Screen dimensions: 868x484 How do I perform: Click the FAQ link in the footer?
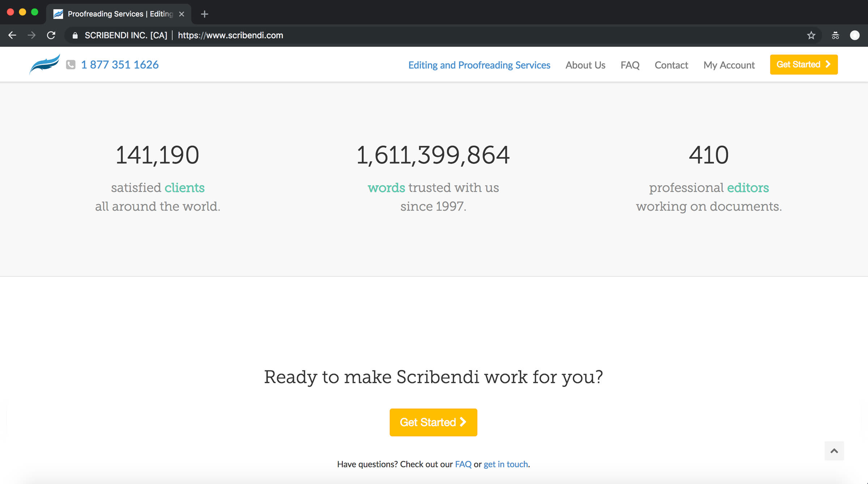pos(463,464)
